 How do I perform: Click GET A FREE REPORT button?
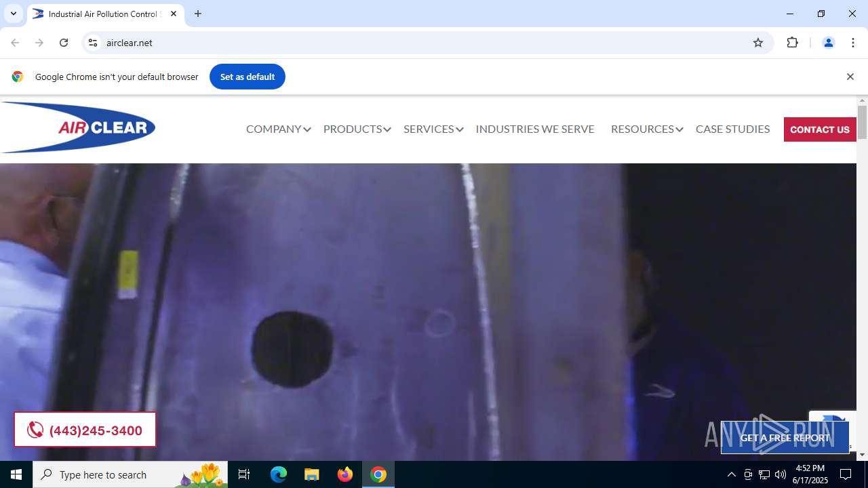[x=785, y=438]
